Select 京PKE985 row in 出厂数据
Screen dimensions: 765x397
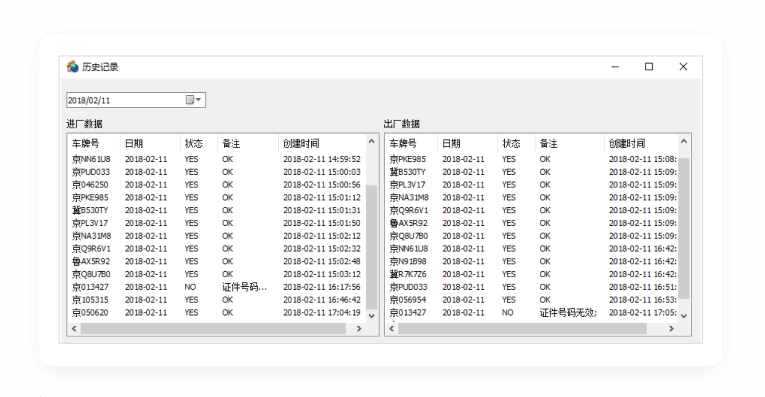(532, 159)
